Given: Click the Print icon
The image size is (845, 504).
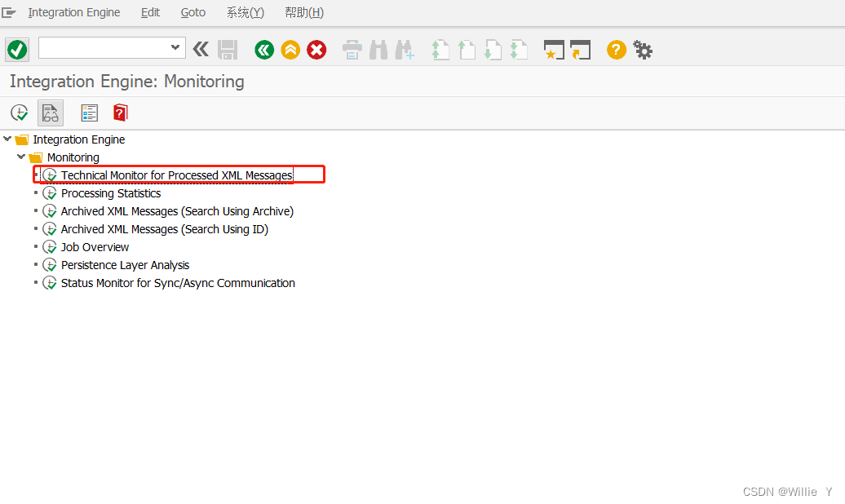Looking at the screenshot, I should [x=352, y=50].
